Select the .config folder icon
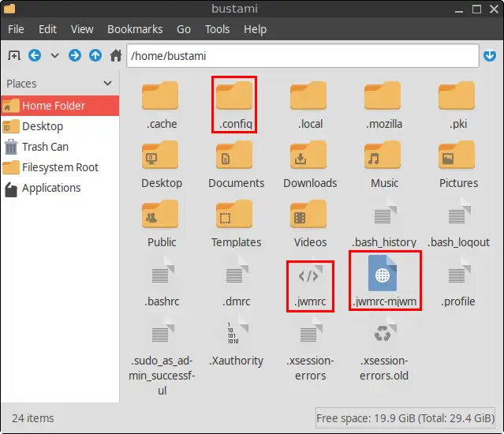Image resolution: width=504 pixels, height=434 pixels. point(234,95)
